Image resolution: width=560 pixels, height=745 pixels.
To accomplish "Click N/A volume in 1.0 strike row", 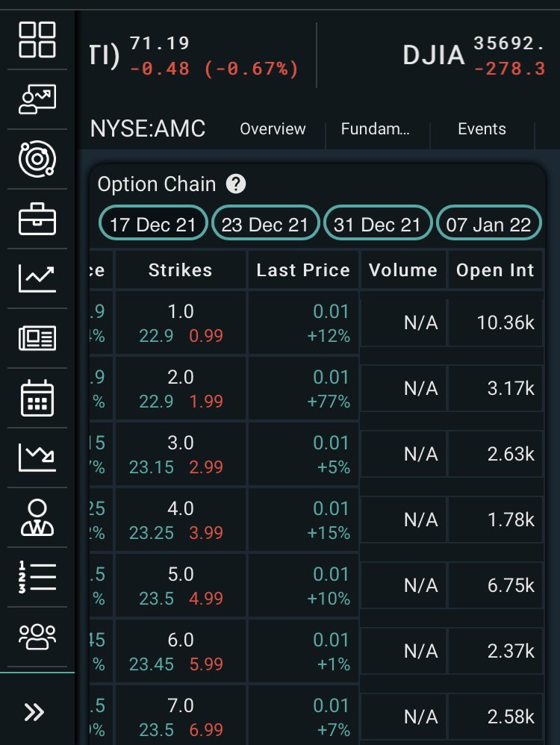I will coord(420,322).
